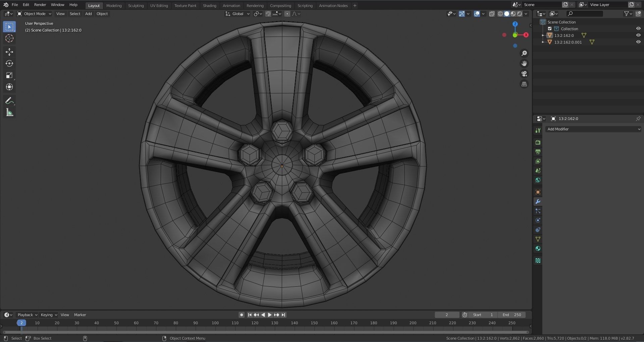644x342 pixels.
Task: Toggle X-ray view
Action: 492,14
